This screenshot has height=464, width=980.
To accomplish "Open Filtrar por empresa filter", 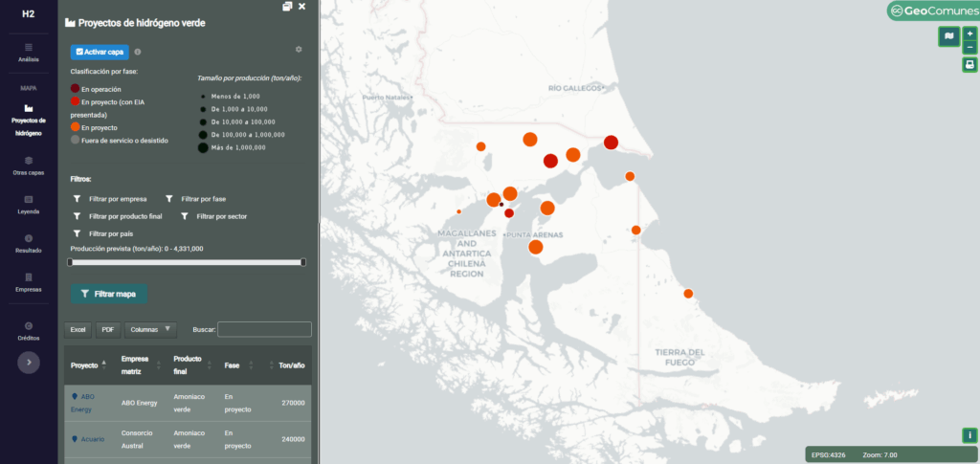I will tap(110, 199).
